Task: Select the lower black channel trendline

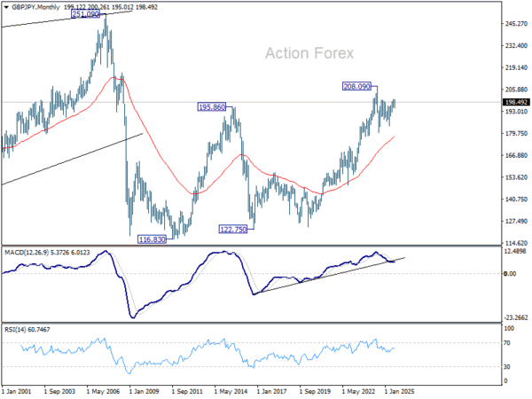Action: (72, 159)
